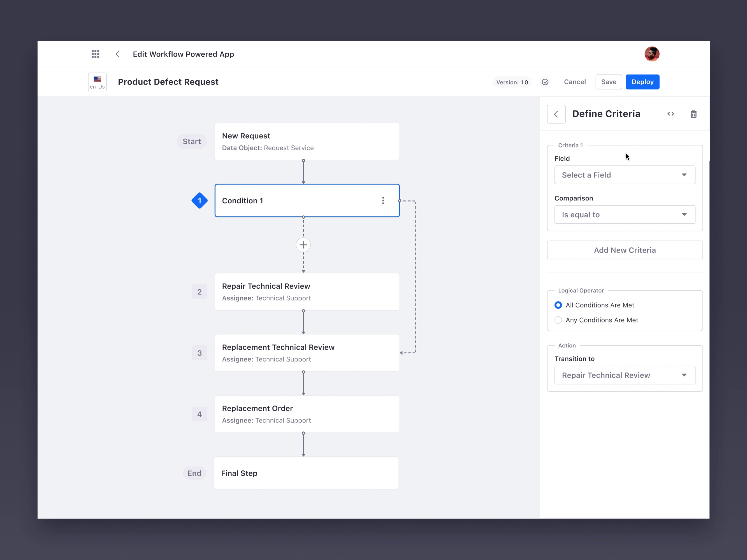The width and height of the screenshot is (747, 560).
Task: Click the Start label badge
Action: (192, 141)
